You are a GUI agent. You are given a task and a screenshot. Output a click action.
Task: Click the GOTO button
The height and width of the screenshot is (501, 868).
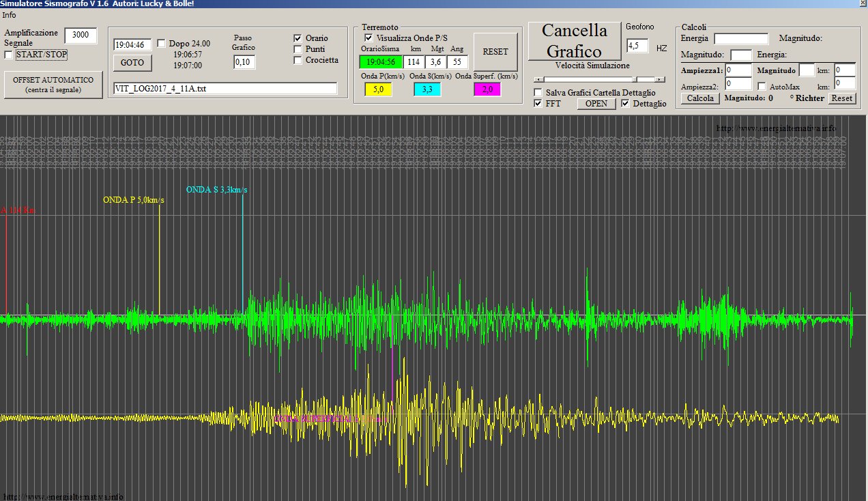coord(132,62)
